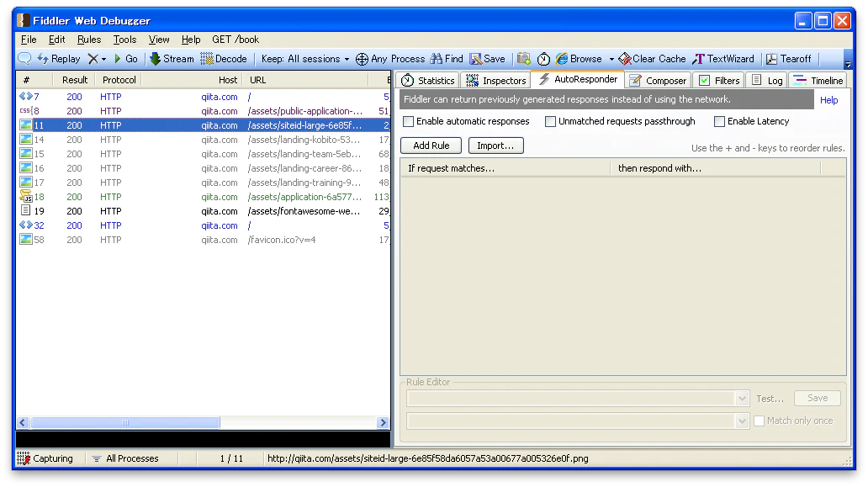Sort sessions by Host column
This screenshot has height=487, width=868.
point(192,80)
